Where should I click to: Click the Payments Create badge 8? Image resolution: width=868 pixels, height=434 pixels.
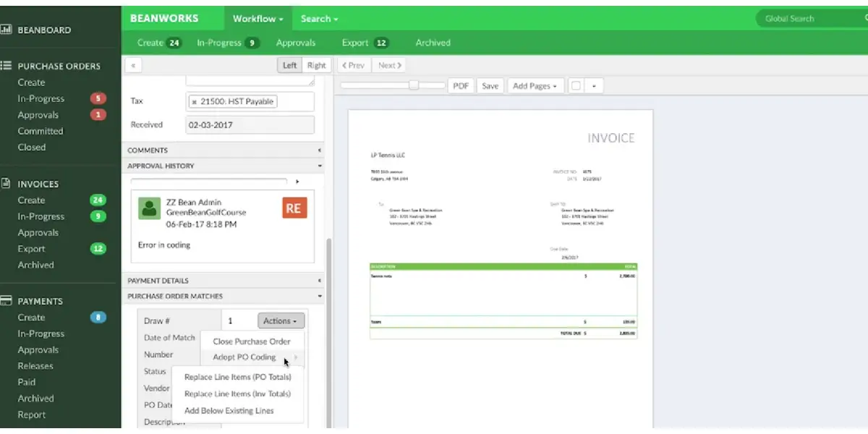tap(98, 318)
